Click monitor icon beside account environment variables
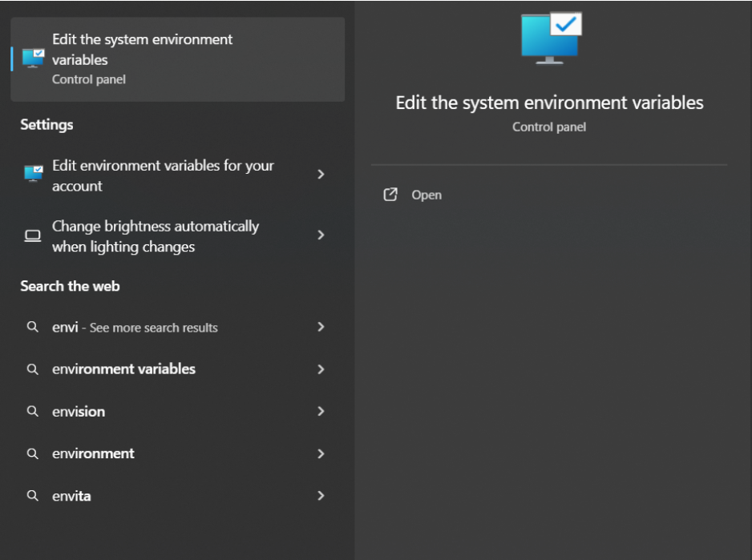Image resolution: width=752 pixels, height=560 pixels. [x=33, y=175]
